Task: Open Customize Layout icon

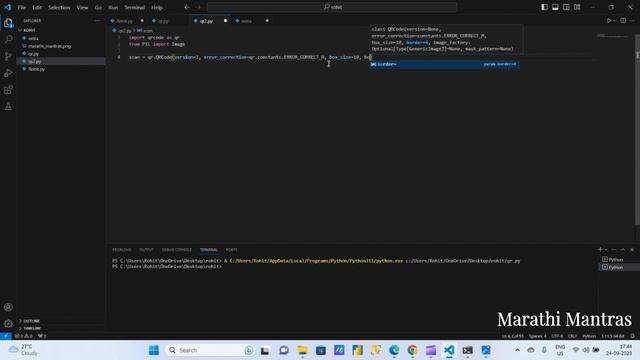Action: click(577, 7)
